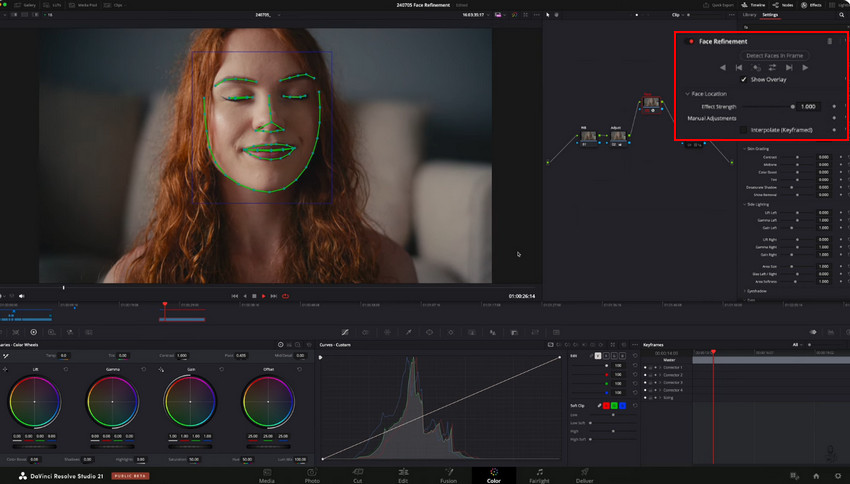This screenshot has width=850, height=484.
Task: Play the viewer clip
Action: 264,296
